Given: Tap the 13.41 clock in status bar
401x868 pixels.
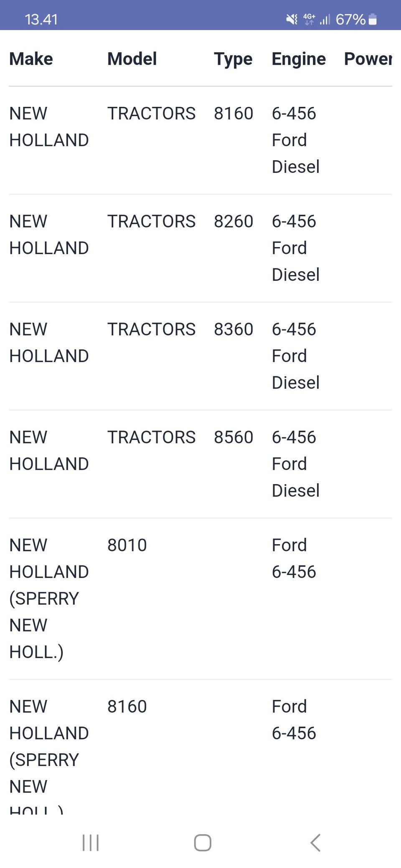Looking at the screenshot, I should (41, 19).
